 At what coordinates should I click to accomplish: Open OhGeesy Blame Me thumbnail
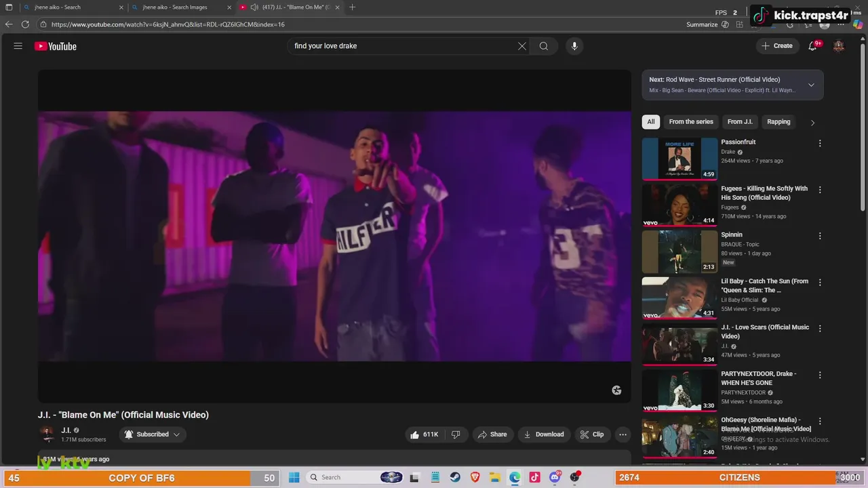(x=679, y=436)
